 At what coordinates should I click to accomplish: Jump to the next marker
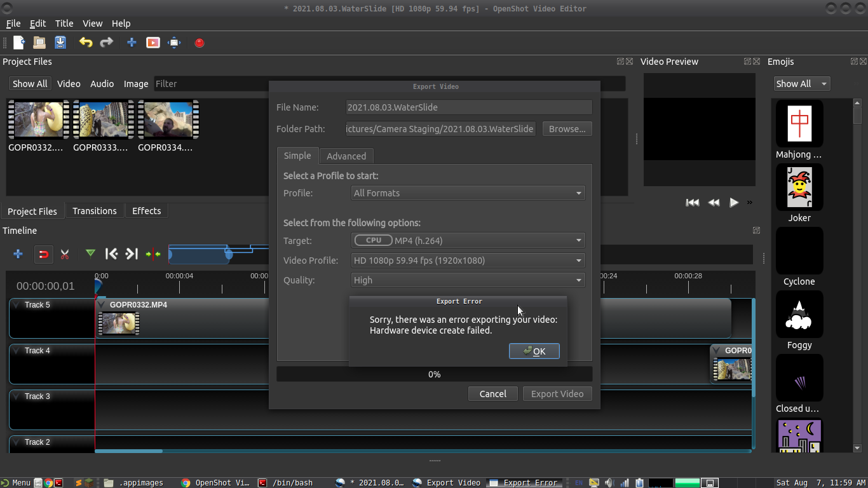point(132,254)
